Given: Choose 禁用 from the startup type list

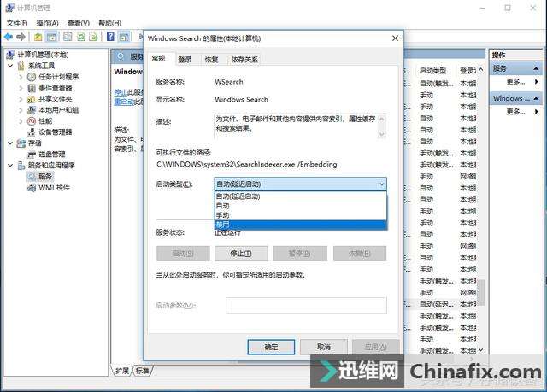Looking at the screenshot, I should (x=300, y=225).
